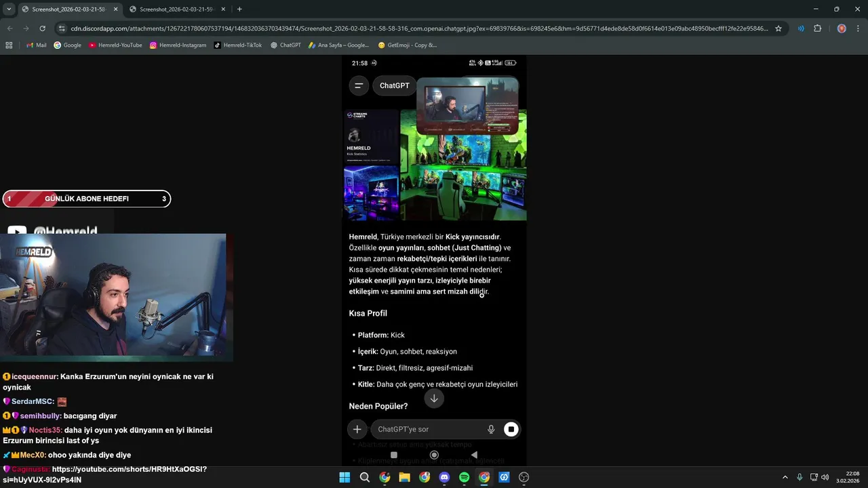Close the first Screenshot_2026-02-03-21-58 tab

coord(115,9)
